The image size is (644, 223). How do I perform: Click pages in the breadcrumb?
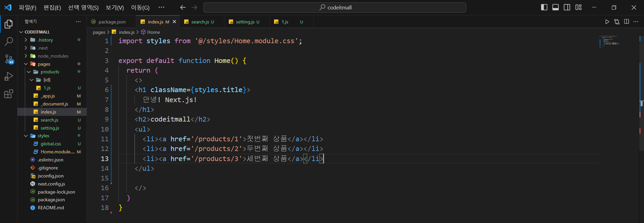[99, 32]
